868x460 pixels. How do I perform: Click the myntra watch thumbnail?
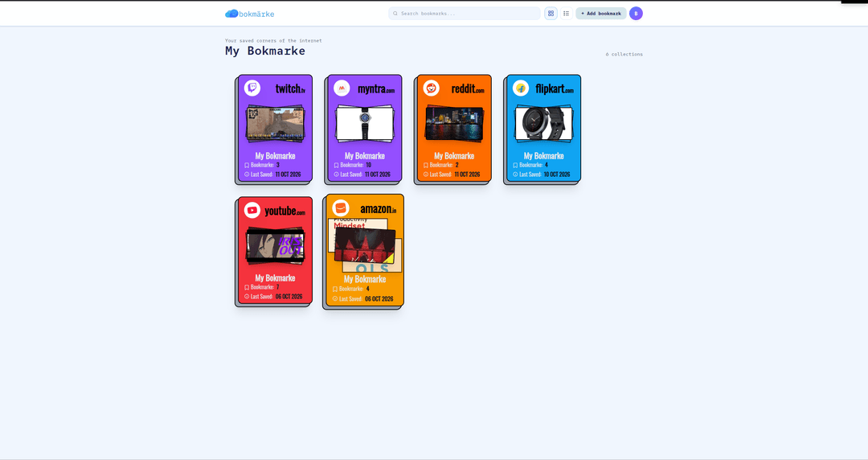coord(365,124)
